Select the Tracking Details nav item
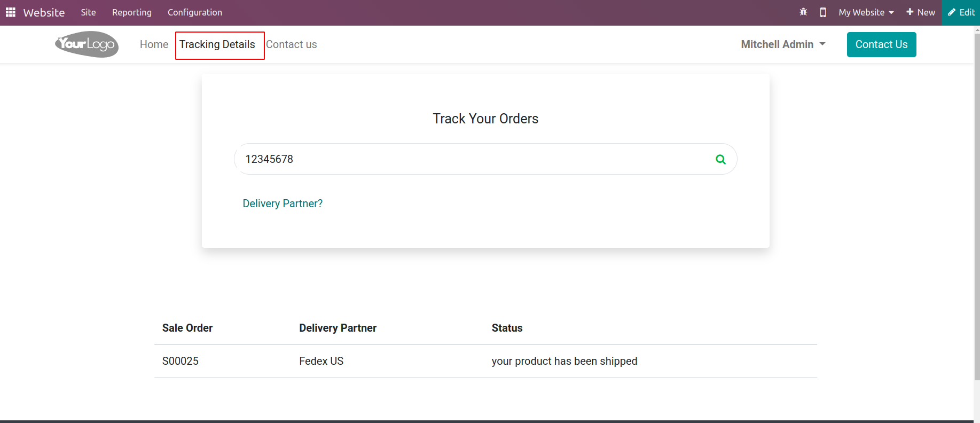980x423 pixels. (217, 44)
